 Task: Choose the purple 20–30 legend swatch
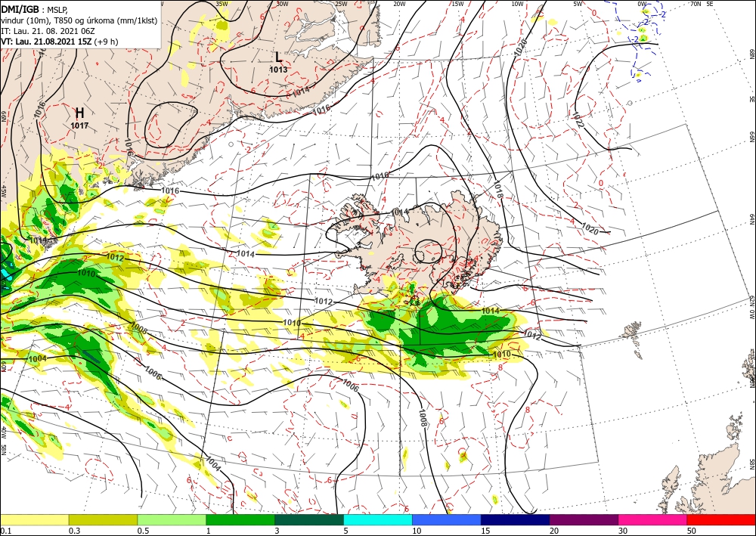click(x=584, y=519)
